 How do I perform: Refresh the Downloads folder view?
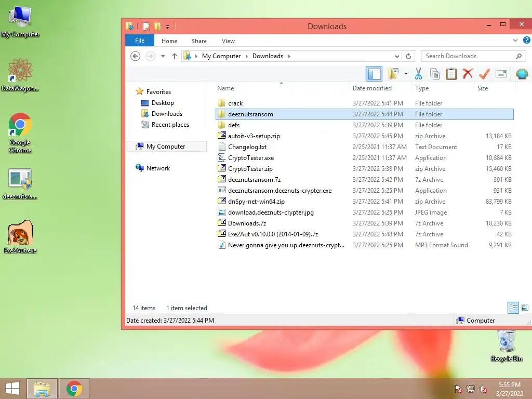[408, 56]
